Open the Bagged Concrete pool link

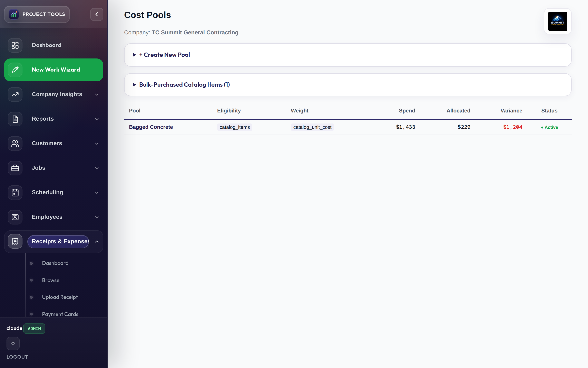151,127
